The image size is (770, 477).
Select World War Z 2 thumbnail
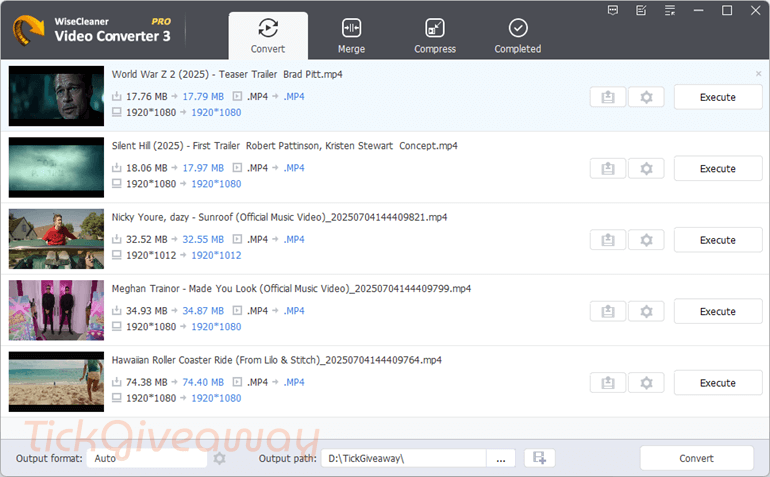[x=56, y=96]
